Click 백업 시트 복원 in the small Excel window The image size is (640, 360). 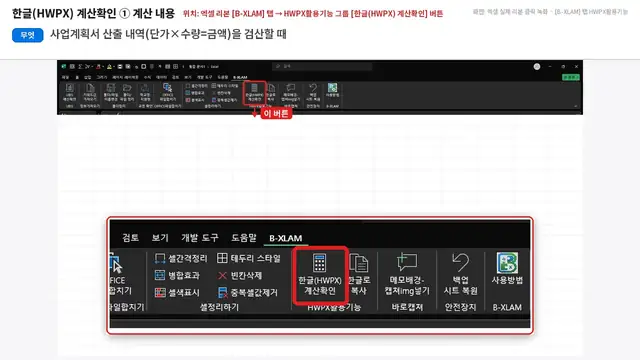(313, 93)
